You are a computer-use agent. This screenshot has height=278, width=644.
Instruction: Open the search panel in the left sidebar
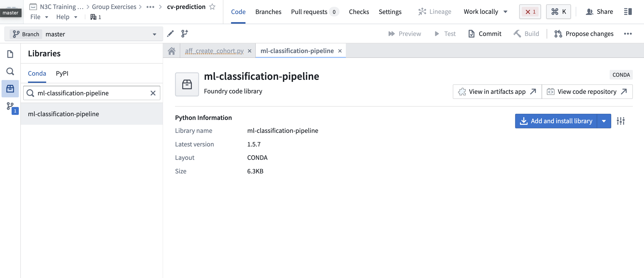pos(10,71)
